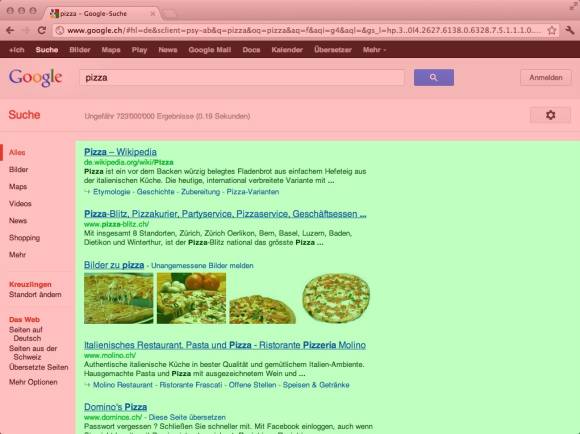Open Bilder in the top navigation bar
Viewport: 580px width, 434px height.
tap(80, 50)
